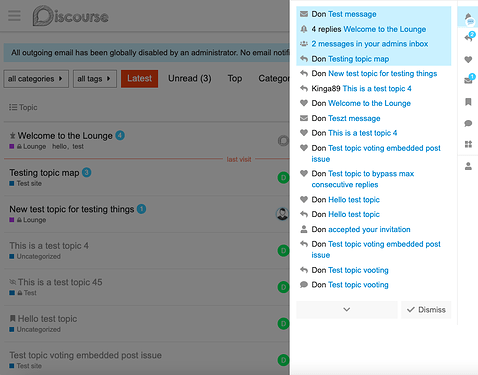Viewport: 478px width, 375px height.
Task: Click avatar photo for New test topic
Action: click(x=282, y=214)
